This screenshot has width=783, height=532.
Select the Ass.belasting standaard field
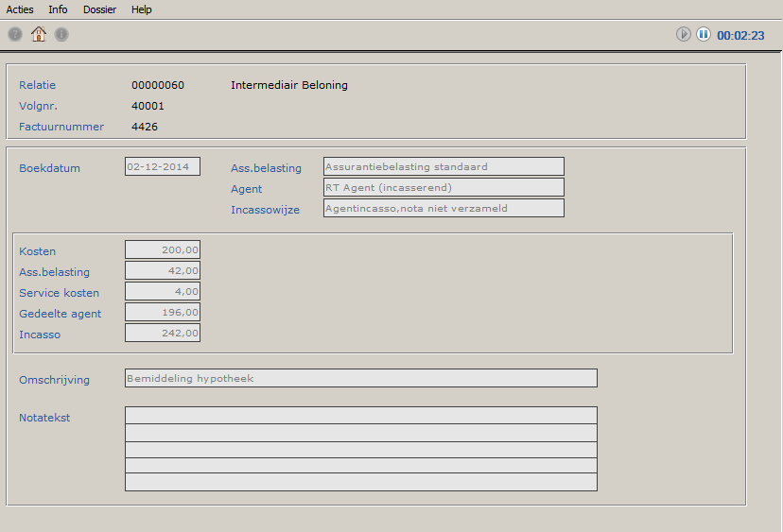click(x=444, y=167)
